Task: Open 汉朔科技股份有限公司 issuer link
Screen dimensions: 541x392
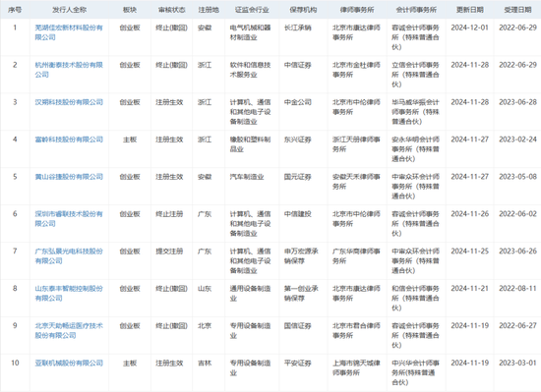Action: [69, 102]
